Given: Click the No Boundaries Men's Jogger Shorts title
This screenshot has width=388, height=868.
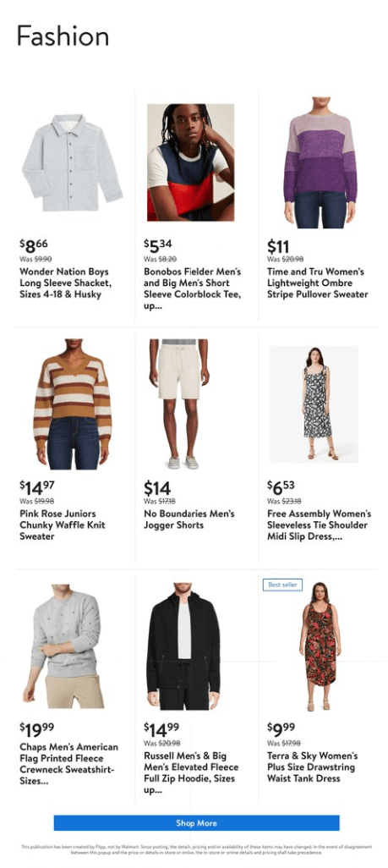Looking at the screenshot, I should (x=189, y=519).
